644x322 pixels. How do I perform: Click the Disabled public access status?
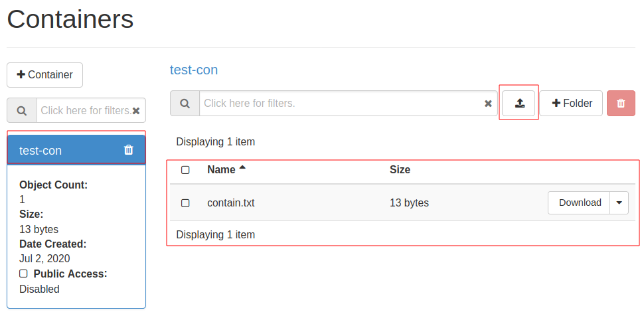point(39,289)
